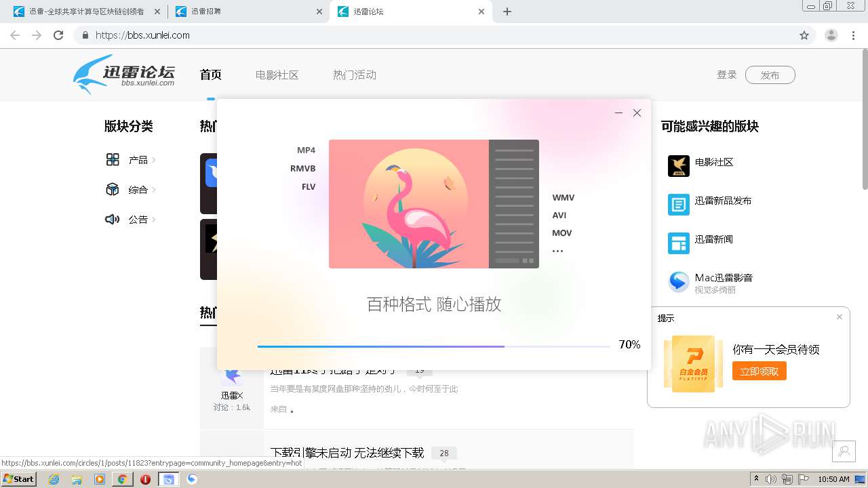Open the Chrome menu dots
The image size is (868, 488).
(x=854, y=35)
